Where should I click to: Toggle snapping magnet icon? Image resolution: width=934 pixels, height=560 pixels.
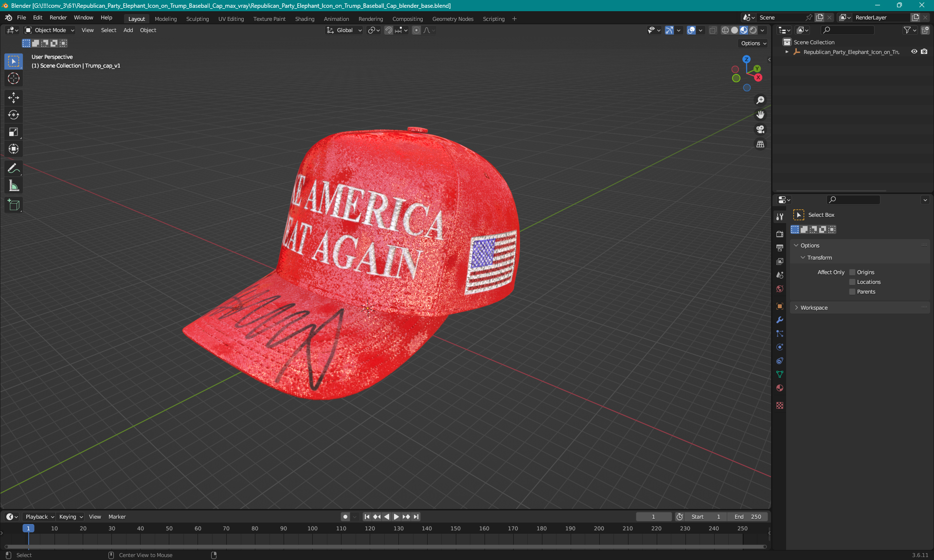(388, 30)
